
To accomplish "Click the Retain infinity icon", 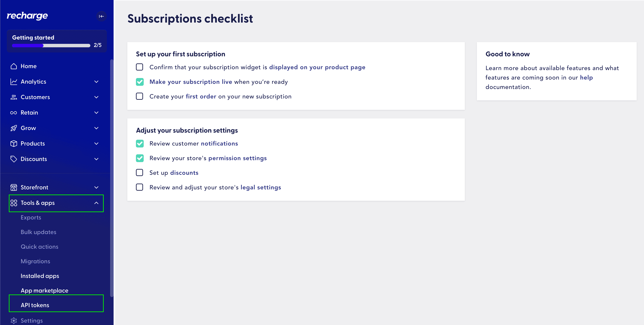I will (x=14, y=113).
